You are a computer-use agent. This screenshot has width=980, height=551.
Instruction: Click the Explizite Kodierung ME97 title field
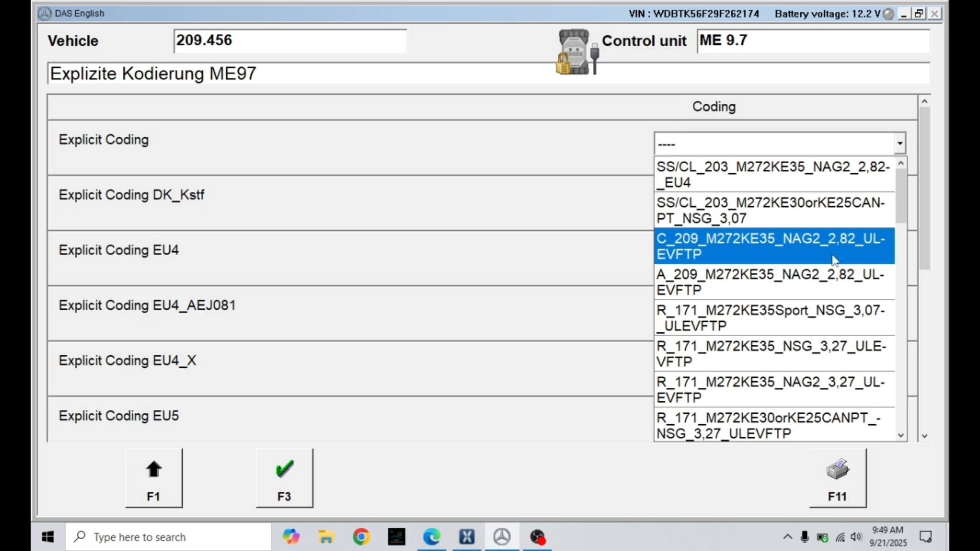coord(489,74)
